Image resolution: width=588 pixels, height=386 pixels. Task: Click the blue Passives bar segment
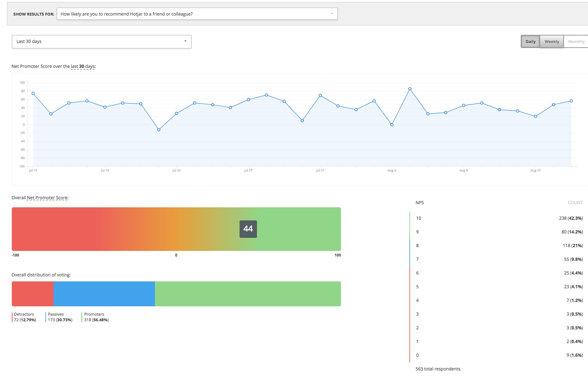pos(104,294)
